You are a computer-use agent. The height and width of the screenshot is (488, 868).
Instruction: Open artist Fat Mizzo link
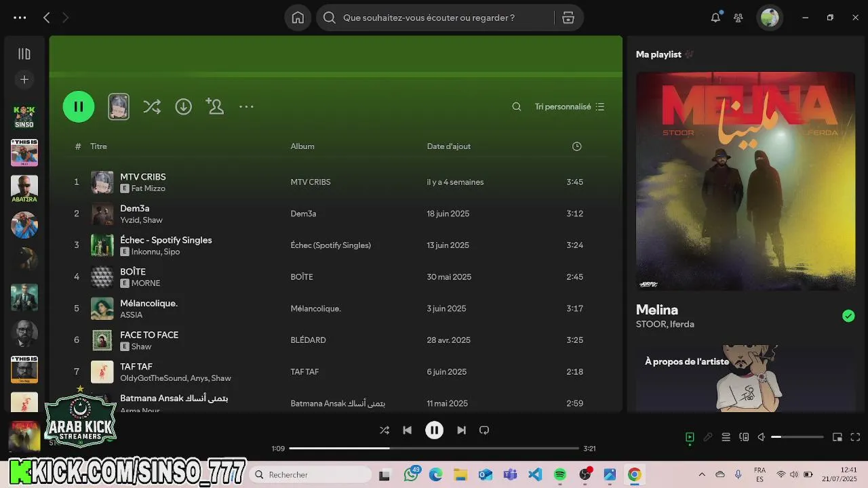149,188
